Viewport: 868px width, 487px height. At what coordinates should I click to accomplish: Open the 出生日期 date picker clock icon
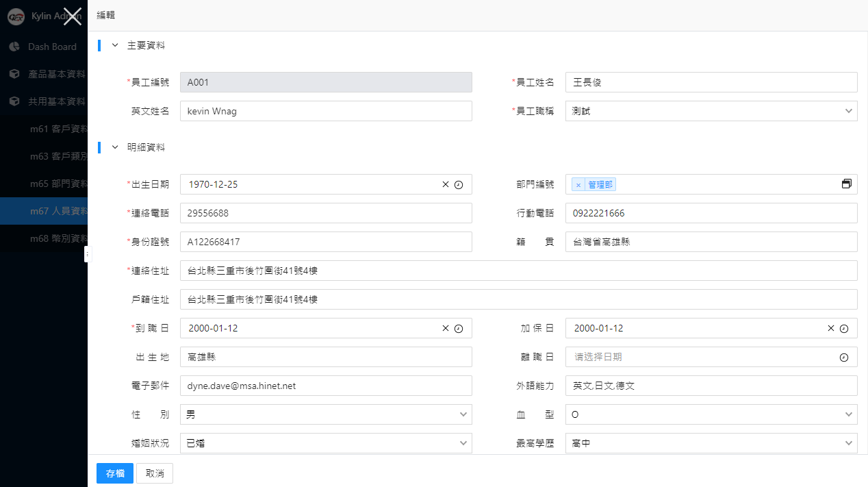(459, 184)
